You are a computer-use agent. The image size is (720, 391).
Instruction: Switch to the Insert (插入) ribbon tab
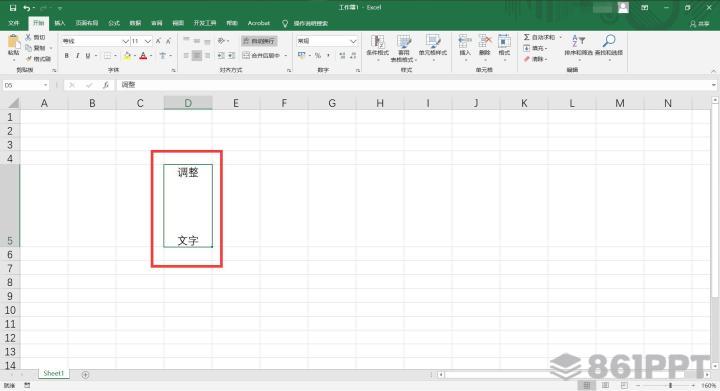[x=60, y=23]
